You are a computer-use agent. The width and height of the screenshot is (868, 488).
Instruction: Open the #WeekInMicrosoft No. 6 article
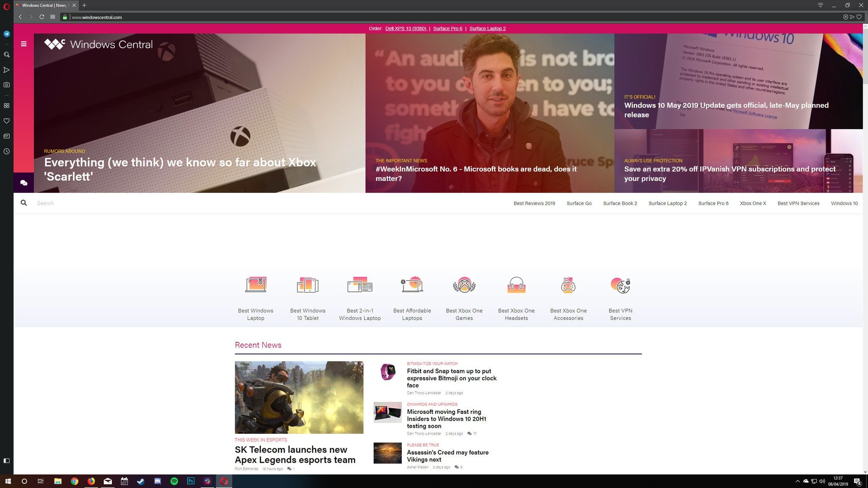pos(476,174)
